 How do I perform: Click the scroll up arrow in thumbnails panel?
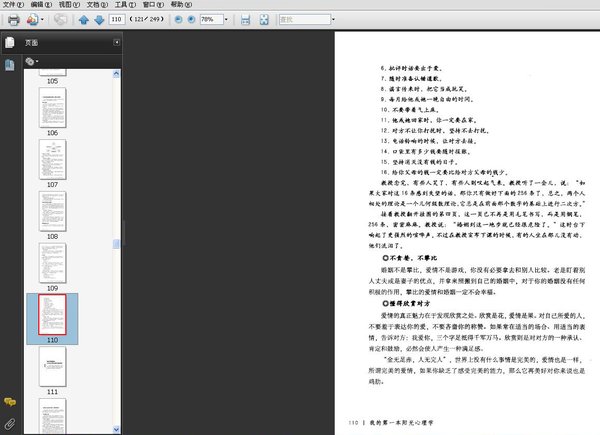(x=116, y=74)
